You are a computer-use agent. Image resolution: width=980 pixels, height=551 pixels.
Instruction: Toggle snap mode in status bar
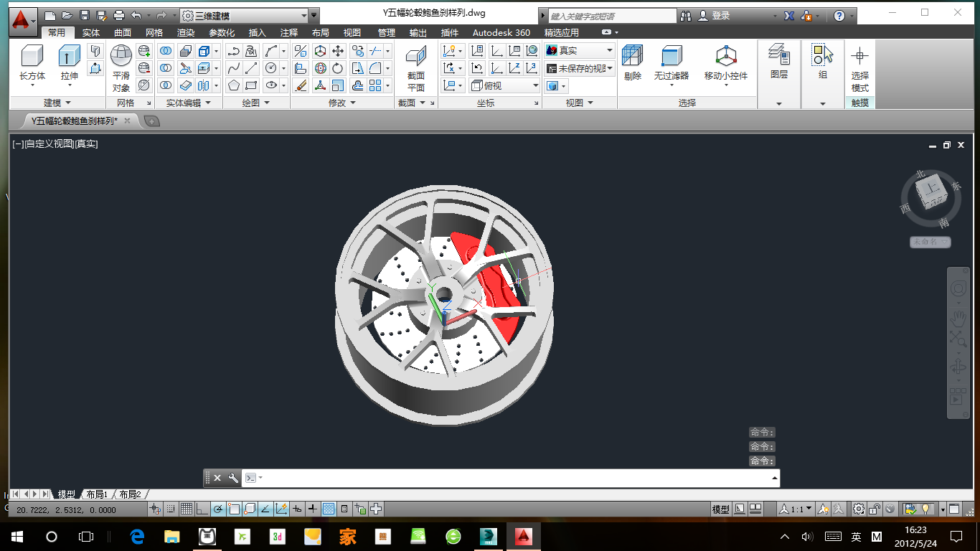(171, 509)
